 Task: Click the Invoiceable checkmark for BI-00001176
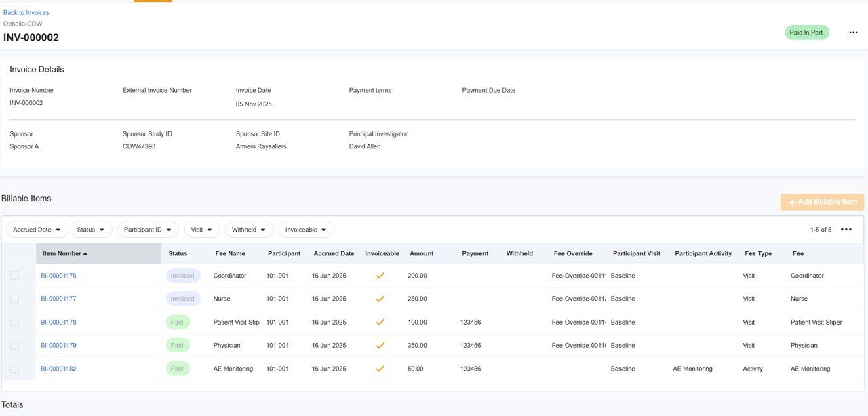pyautogui.click(x=380, y=276)
